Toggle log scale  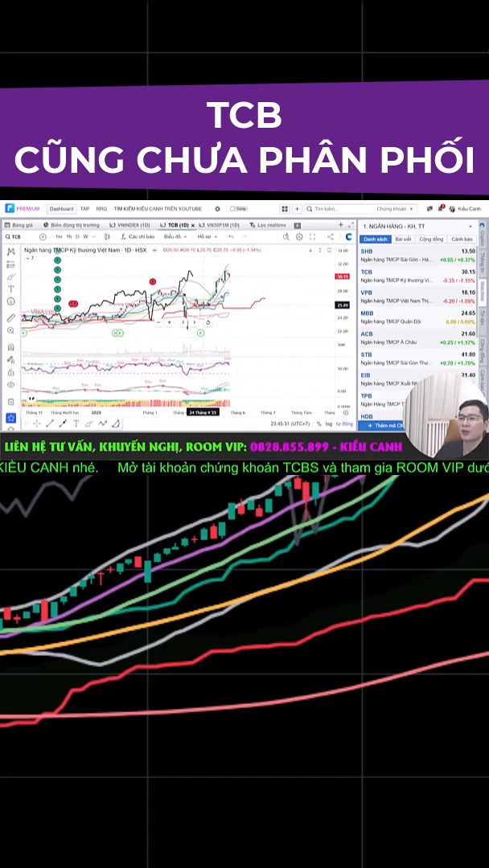pos(330,424)
